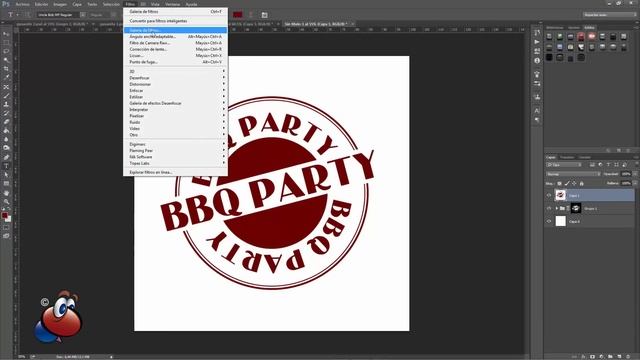Select the Rectangular Marquee tool
The height and width of the screenshot is (360, 640).
6,42
